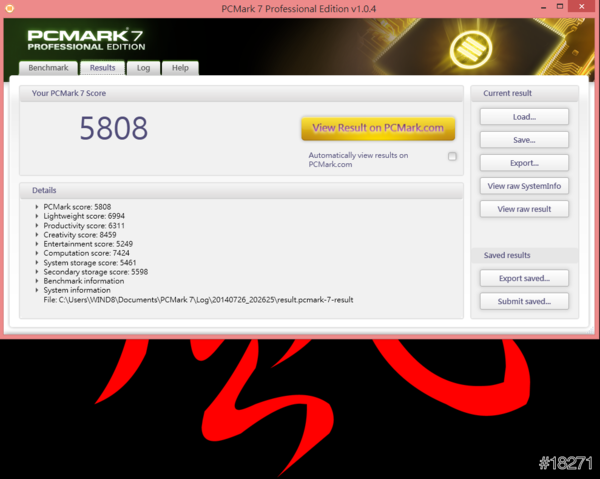
Task: Click the Export saved... button
Action: click(x=524, y=279)
